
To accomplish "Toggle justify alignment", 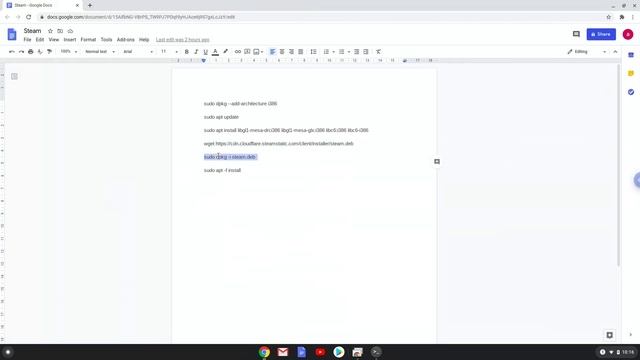I will click(x=301, y=52).
